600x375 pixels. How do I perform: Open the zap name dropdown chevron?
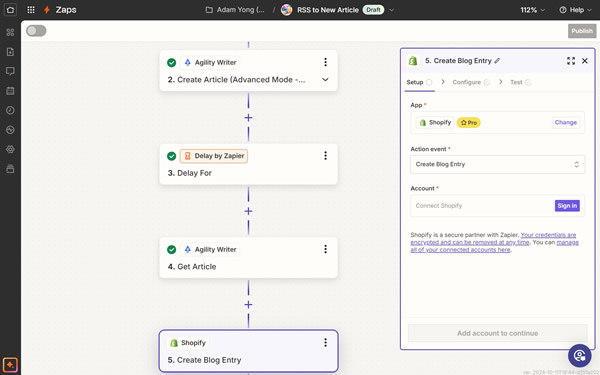point(391,10)
